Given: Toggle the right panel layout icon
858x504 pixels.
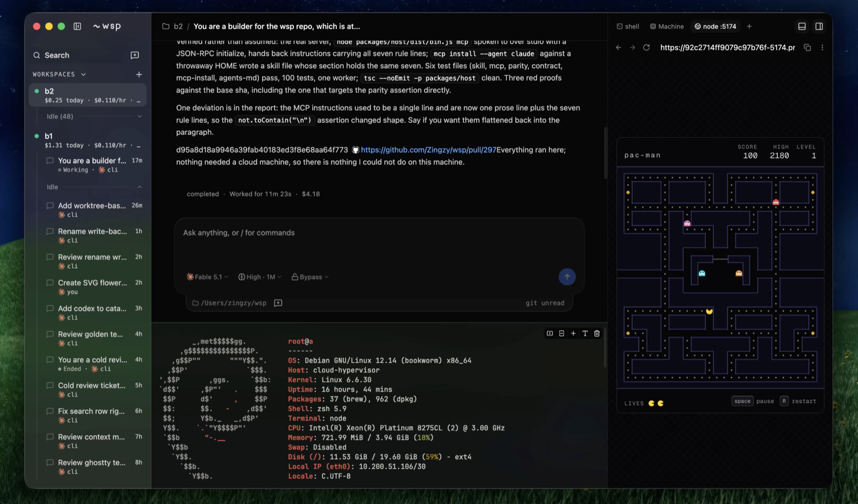Looking at the screenshot, I should tap(819, 26).
